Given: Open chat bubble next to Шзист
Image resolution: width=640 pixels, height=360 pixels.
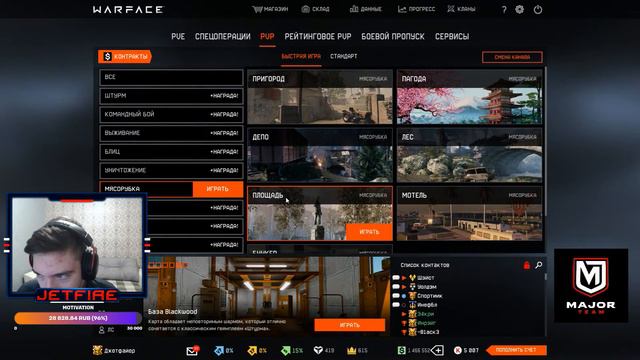Looking at the screenshot, I should point(396,278).
